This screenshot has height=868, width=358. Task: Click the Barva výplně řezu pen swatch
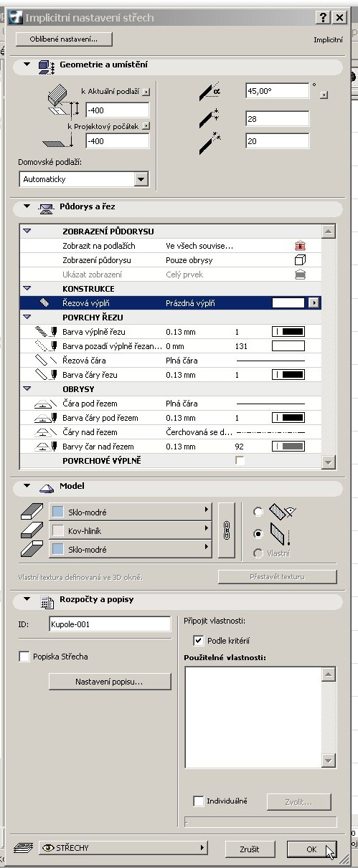[x=288, y=332]
